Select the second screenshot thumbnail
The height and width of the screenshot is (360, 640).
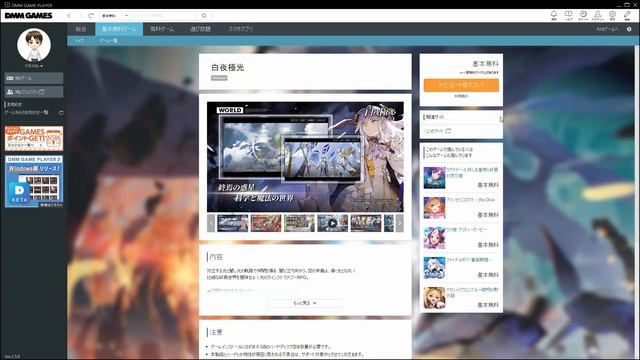(266, 223)
